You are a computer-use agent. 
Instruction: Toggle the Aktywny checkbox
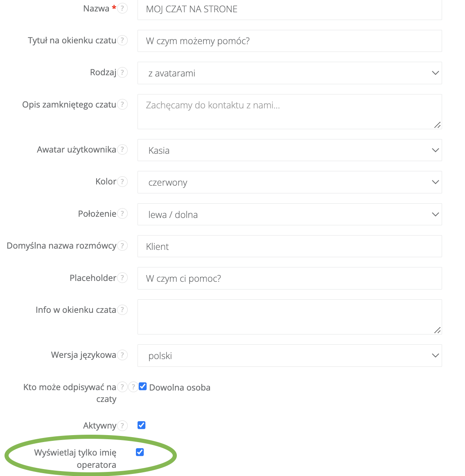coord(141,425)
